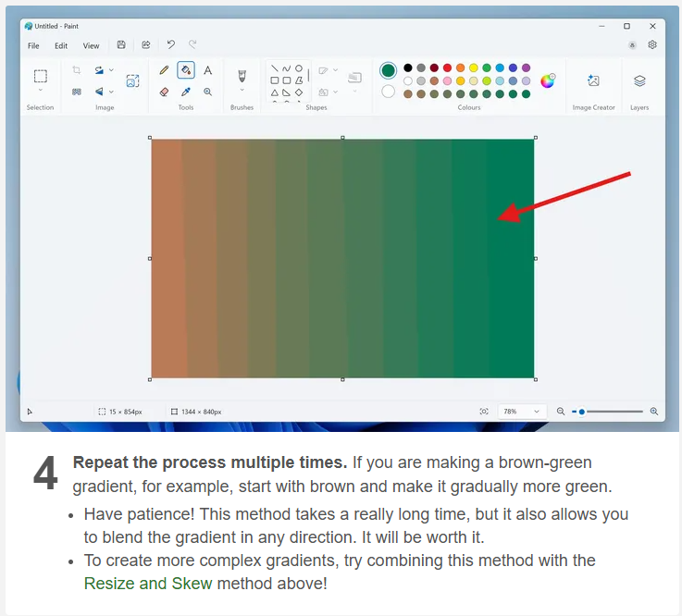
Task: Click the canvas right-middle resize handle
Action: 536,259
